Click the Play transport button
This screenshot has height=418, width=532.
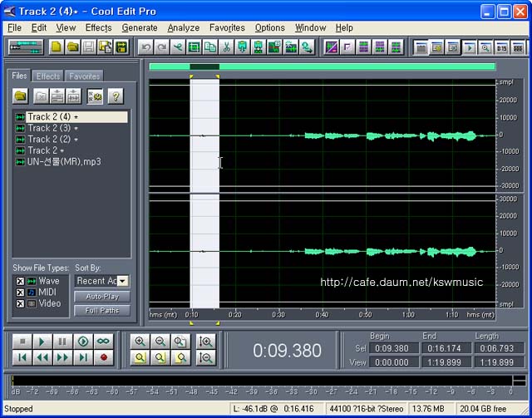click(42, 342)
